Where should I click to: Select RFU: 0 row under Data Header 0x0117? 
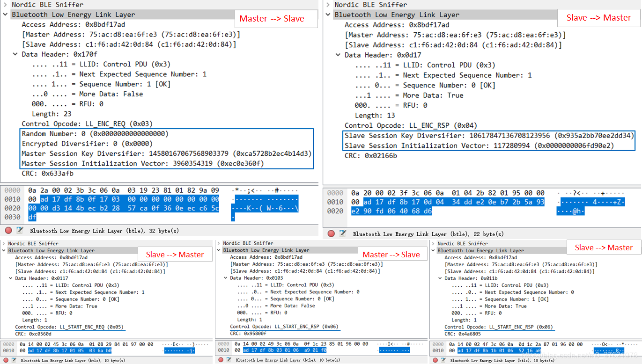point(47,313)
